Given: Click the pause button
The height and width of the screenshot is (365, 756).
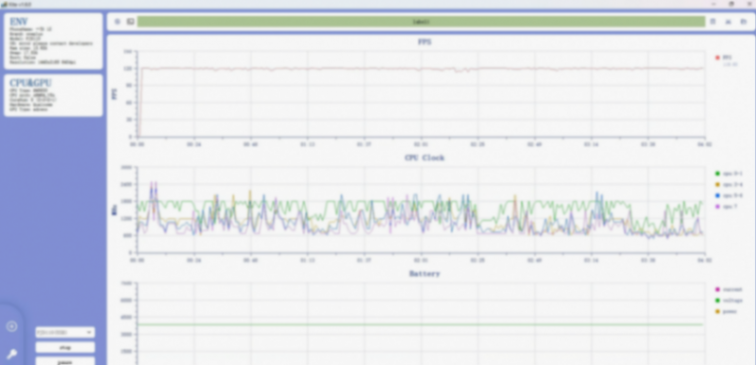Looking at the screenshot, I should (x=65, y=362).
